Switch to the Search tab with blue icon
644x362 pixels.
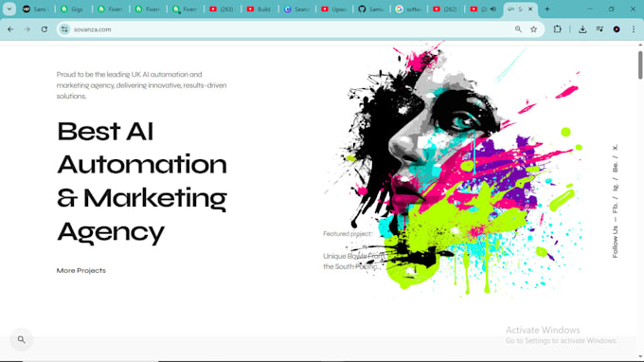[297, 9]
